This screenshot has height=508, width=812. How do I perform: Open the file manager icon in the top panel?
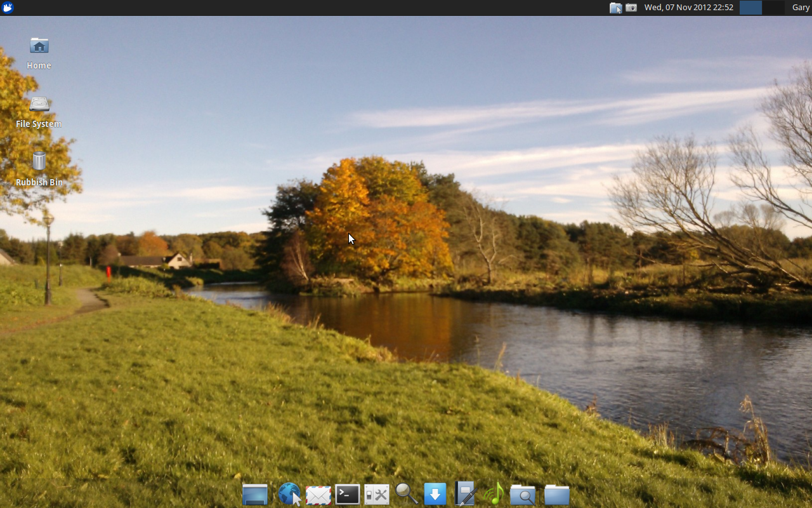click(615, 8)
